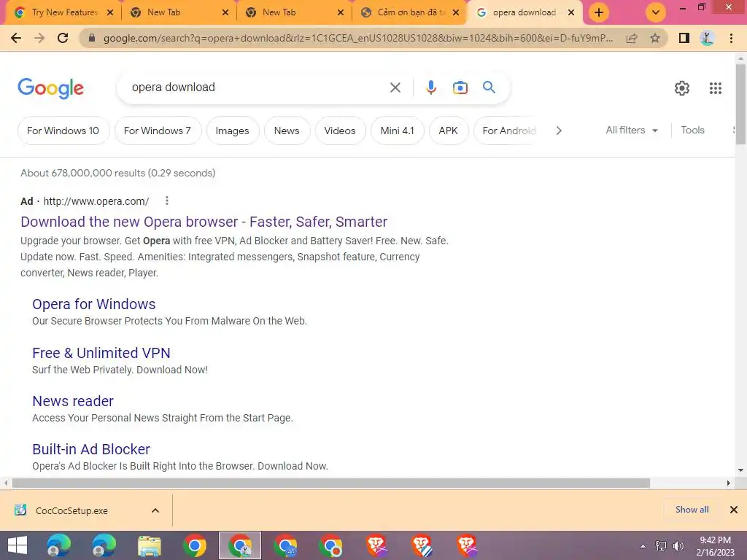Open the search Tools button

692,130
